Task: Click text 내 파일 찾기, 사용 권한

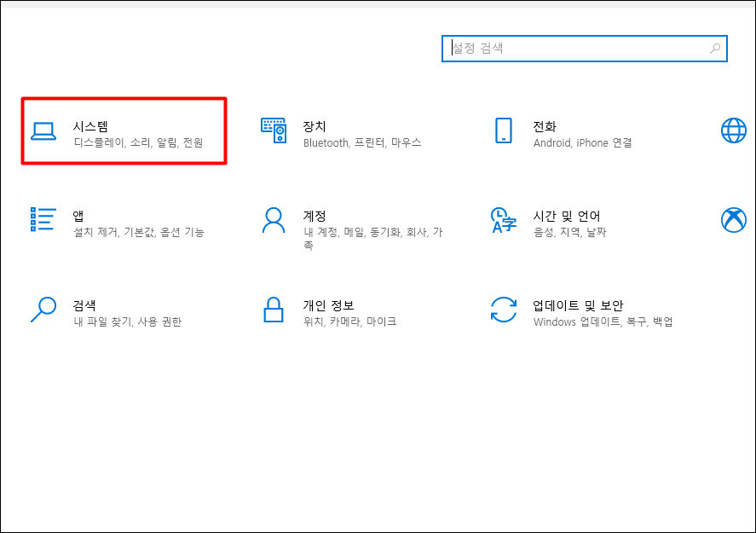Action: pos(127,322)
